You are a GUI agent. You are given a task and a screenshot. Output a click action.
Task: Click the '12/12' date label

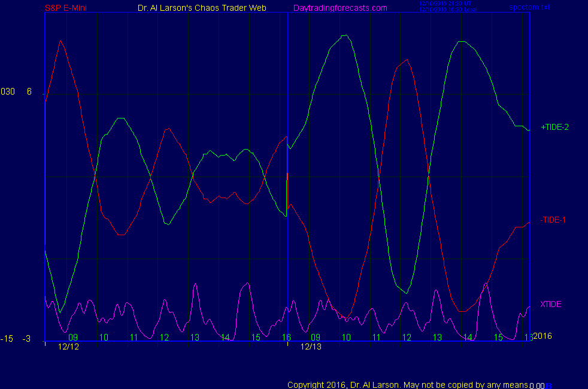pyautogui.click(x=68, y=347)
